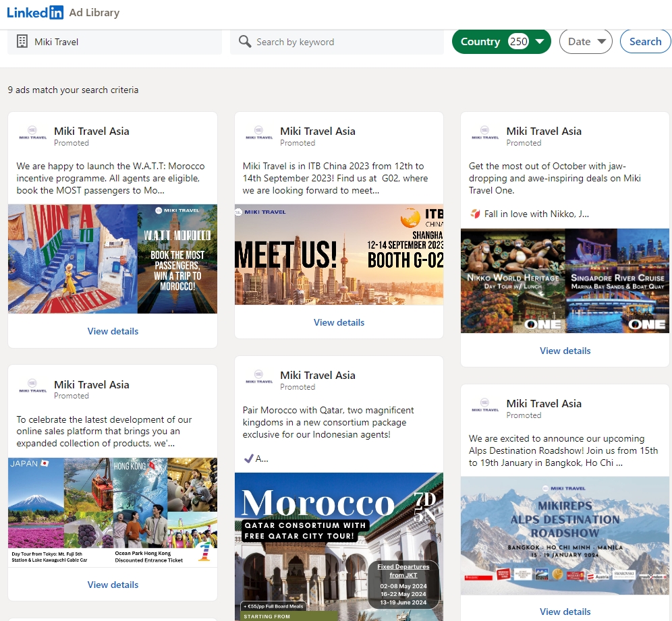Image resolution: width=672 pixels, height=621 pixels.
Task: Open Miki Travel Asia name on Morocco with Qatar ad
Action: tap(318, 375)
